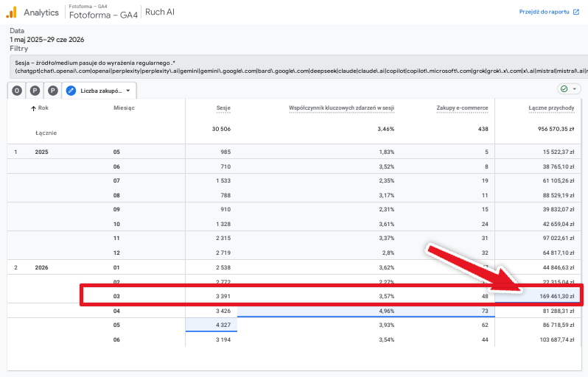Click the 2026 year row label
Screen dimensions: 588x377
[41, 267]
